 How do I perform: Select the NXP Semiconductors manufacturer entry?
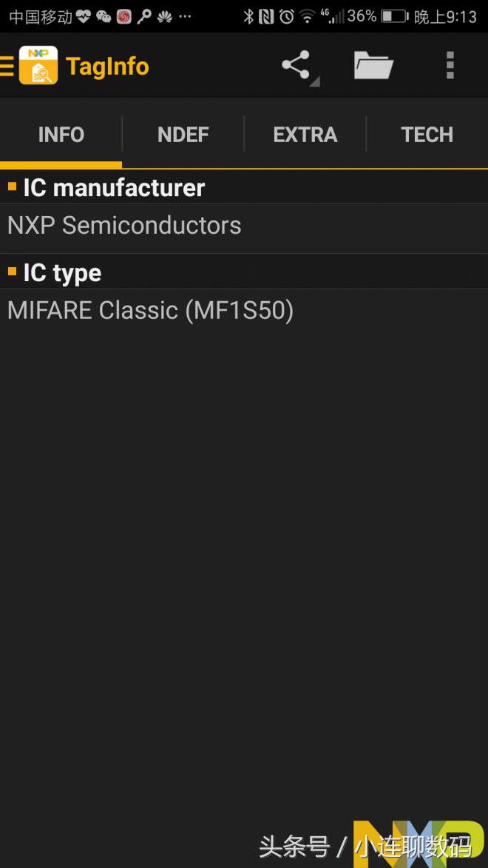[x=123, y=226]
